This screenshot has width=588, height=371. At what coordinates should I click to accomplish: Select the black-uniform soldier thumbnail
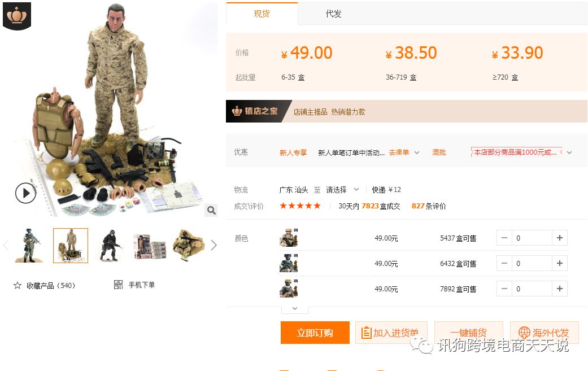(x=111, y=246)
